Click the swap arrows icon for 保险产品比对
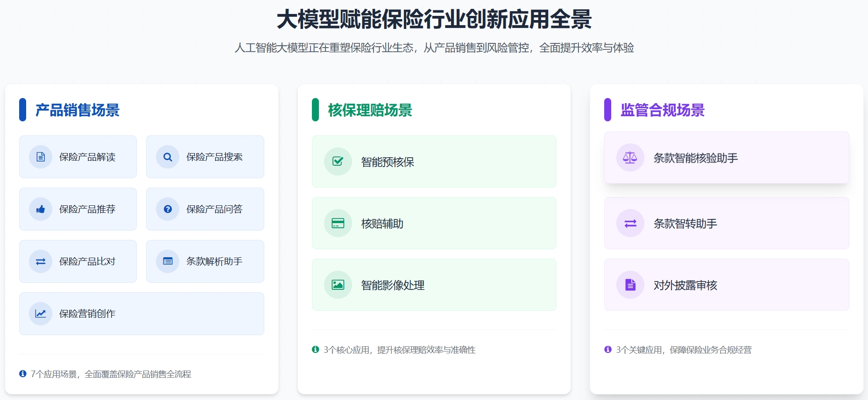The height and width of the screenshot is (400, 868). coord(41,261)
